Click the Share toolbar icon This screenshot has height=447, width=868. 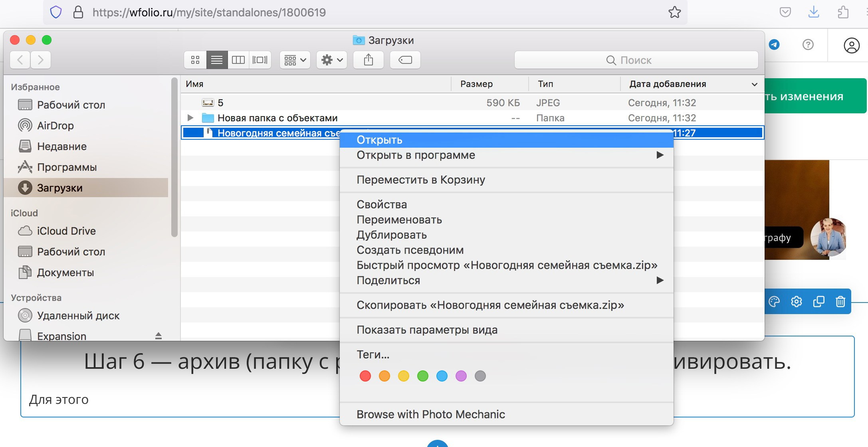[369, 60]
